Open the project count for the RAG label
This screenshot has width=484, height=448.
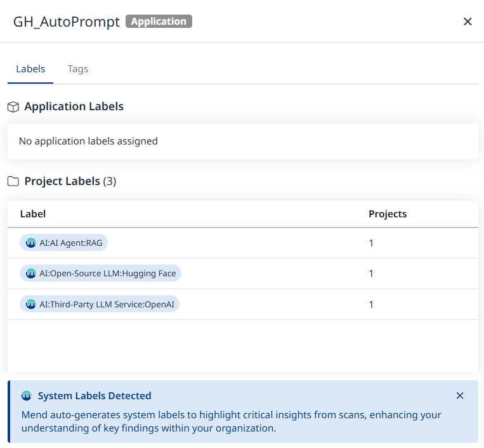coord(371,243)
